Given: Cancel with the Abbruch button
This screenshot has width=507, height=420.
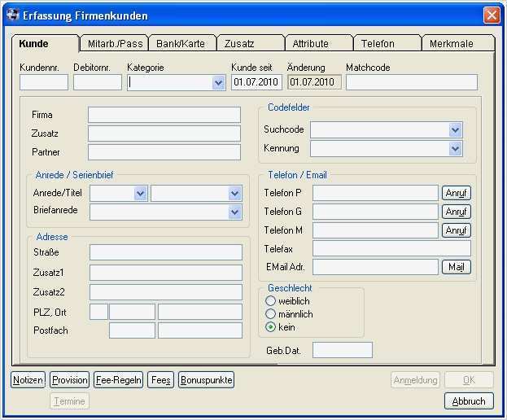Looking at the screenshot, I should [469, 401].
